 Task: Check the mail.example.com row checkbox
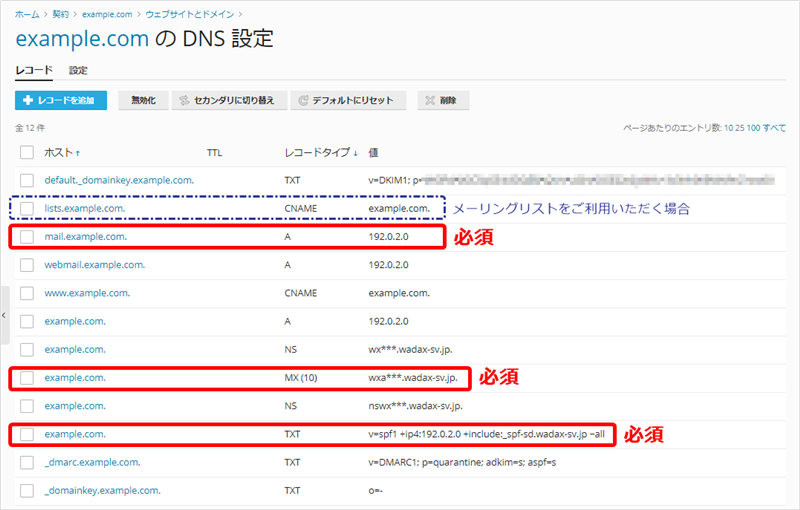coord(27,237)
